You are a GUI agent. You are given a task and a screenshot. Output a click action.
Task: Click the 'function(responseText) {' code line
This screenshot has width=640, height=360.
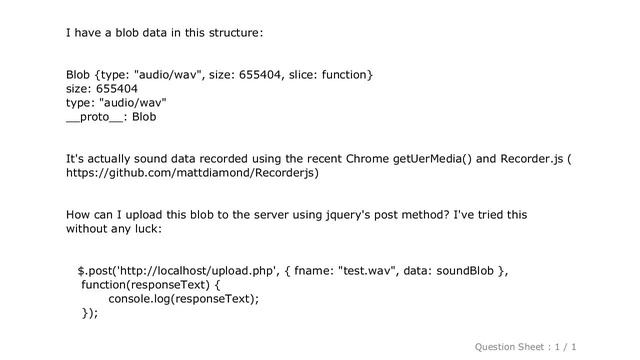point(151,284)
